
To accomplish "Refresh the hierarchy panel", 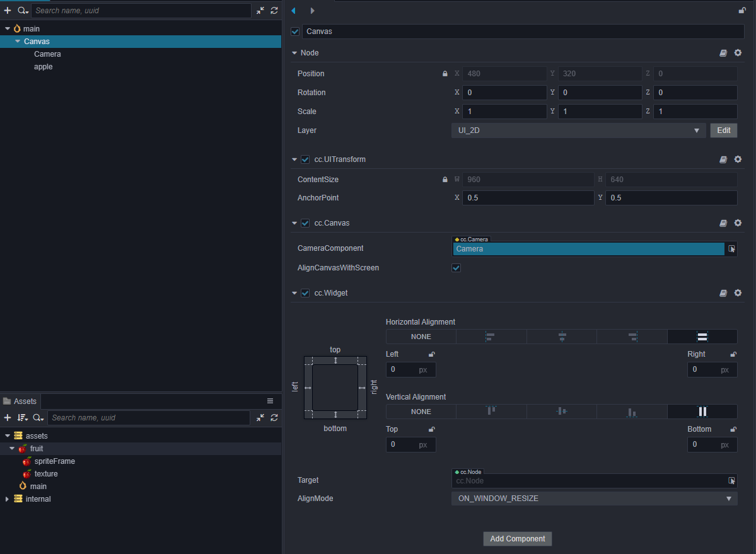I will tap(274, 10).
